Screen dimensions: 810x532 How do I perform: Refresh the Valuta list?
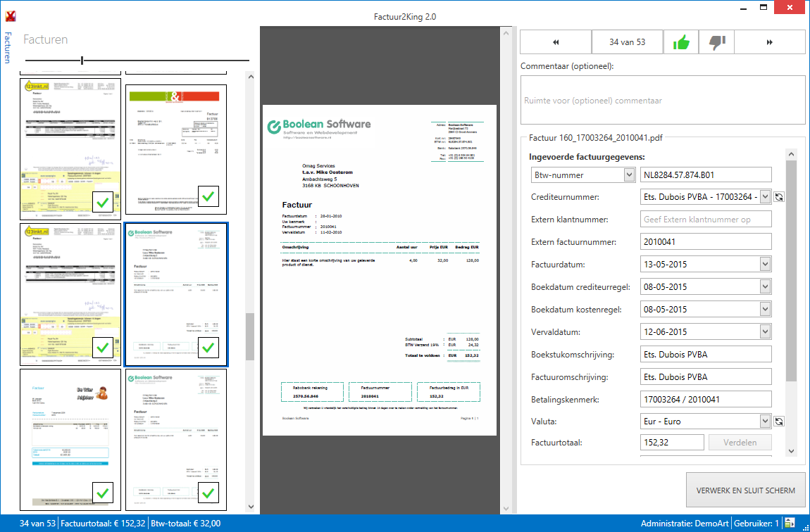click(x=779, y=421)
